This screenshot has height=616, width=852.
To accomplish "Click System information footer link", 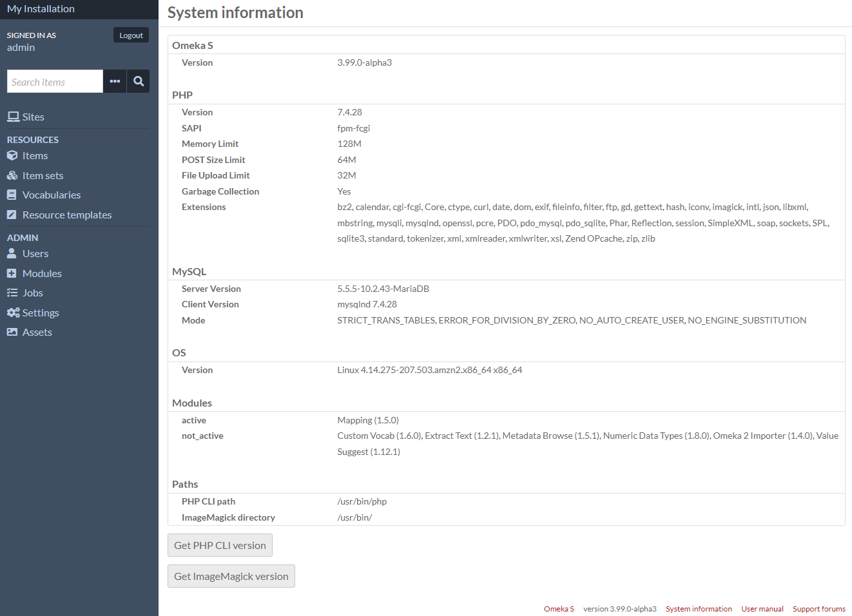I will point(699,609).
